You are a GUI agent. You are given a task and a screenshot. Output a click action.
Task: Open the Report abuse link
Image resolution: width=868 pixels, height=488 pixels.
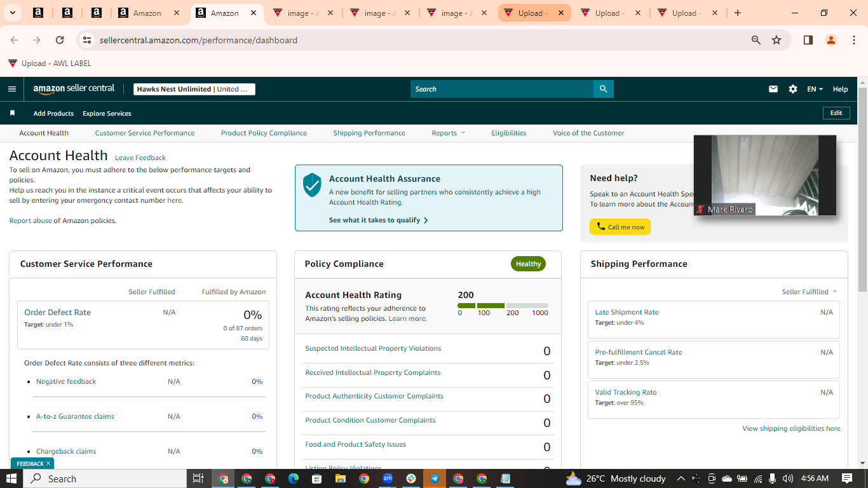tap(31, 220)
